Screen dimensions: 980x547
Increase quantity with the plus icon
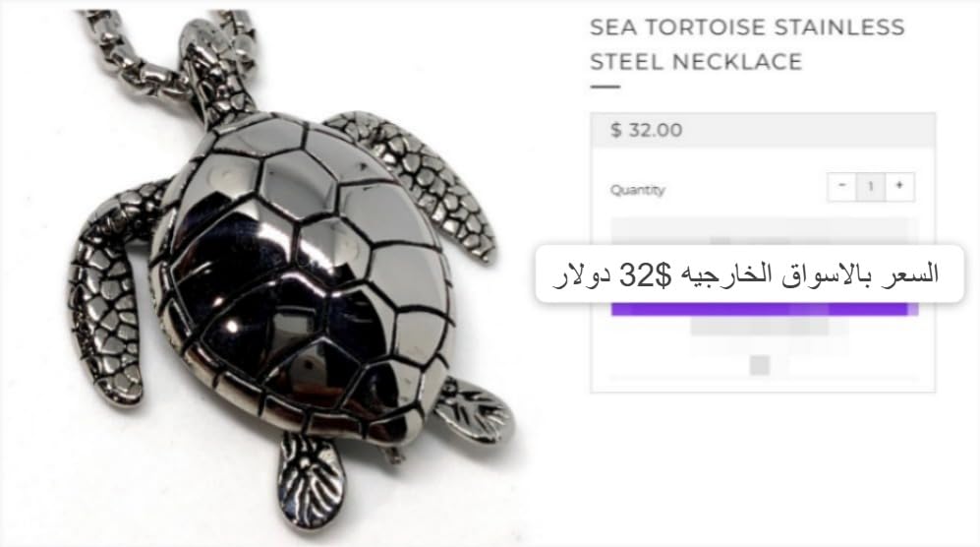(900, 187)
